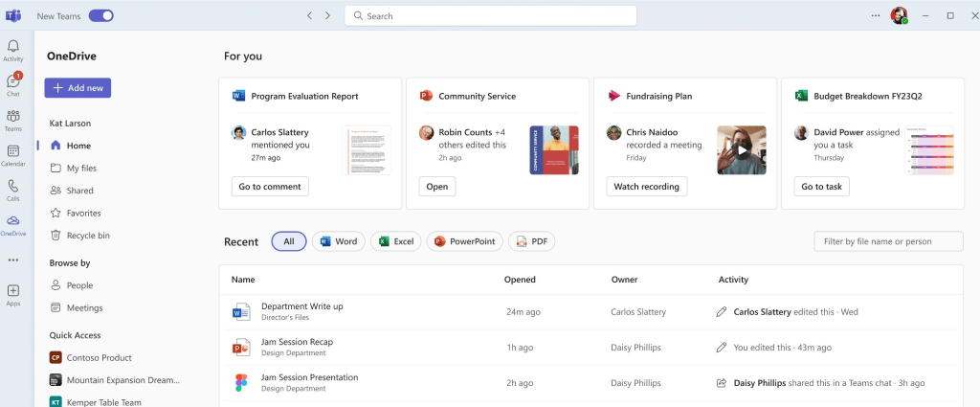Viewport: 980px width, 407px height.
Task: Open the Recycle bin
Action: [x=88, y=236]
